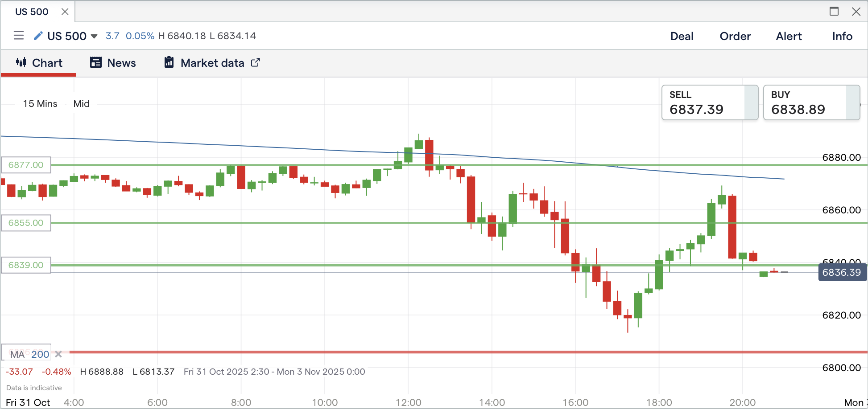
Task: Create an Alert for US 500
Action: 789,36
